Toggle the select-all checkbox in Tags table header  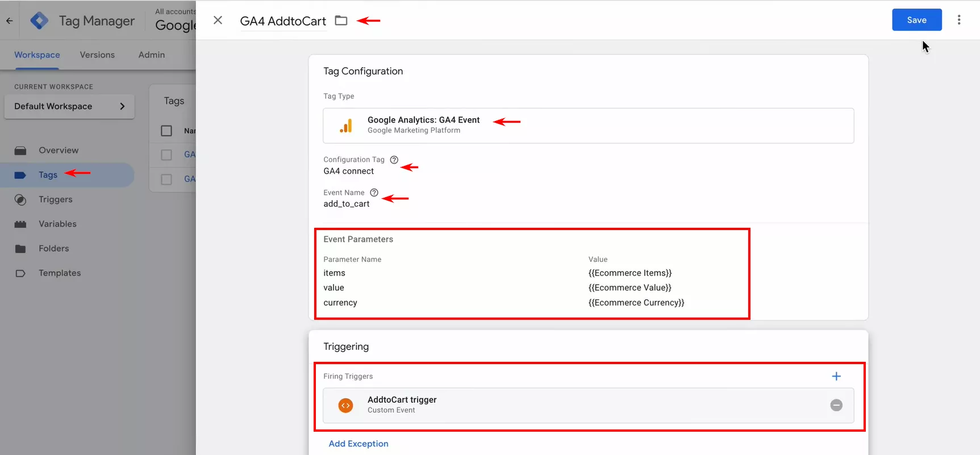tap(166, 131)
